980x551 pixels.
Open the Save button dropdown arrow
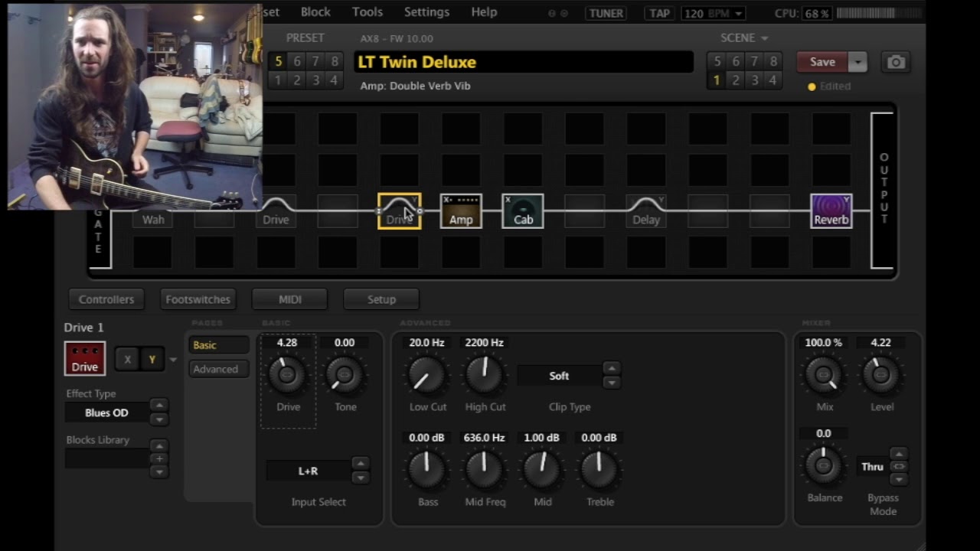[857, 62]
